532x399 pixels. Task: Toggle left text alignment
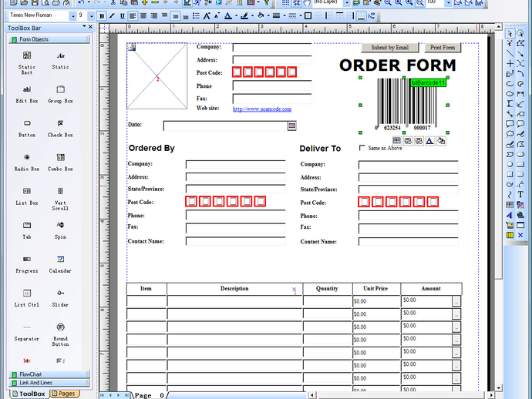point(133,16)
